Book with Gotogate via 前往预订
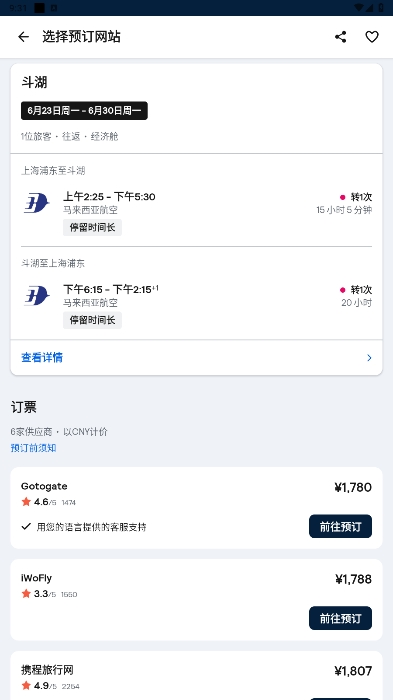The image size is (393, 700). tap(340, 526)
